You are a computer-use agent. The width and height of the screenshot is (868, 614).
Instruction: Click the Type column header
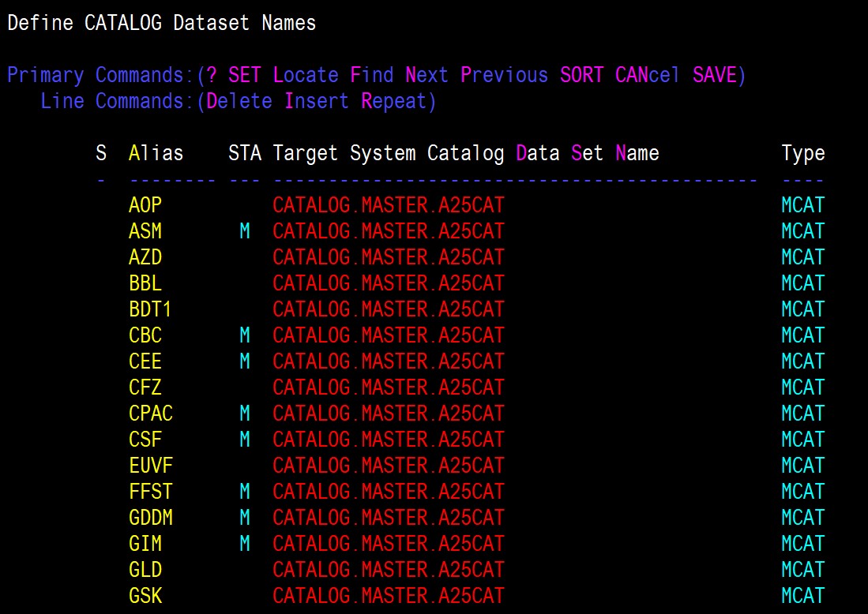(x=802, y=153)
